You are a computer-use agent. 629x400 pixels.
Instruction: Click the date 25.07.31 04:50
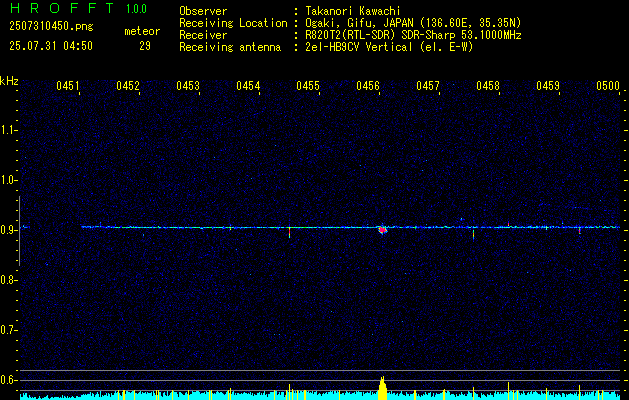pyautogui.click(x=51, y=46)
